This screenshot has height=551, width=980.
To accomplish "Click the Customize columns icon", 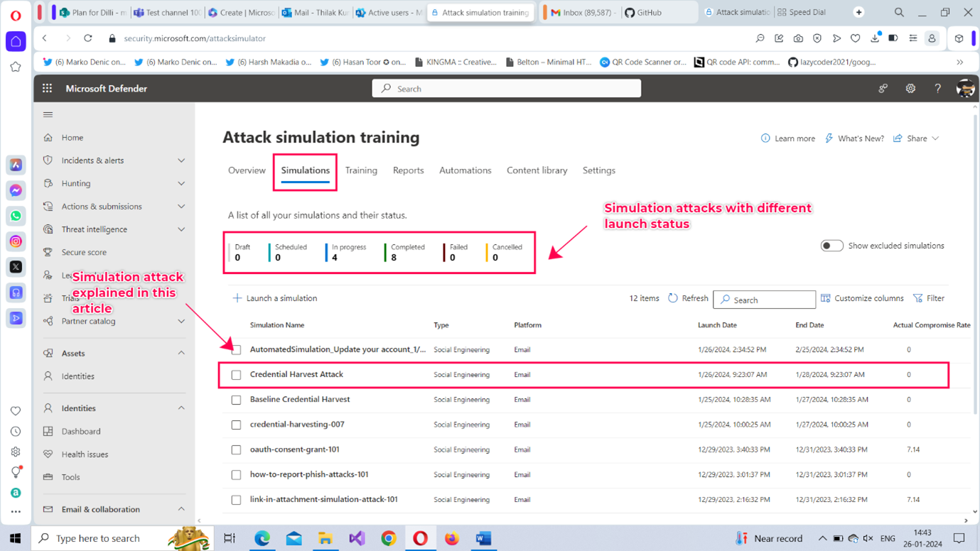I will click(x=826, y=298).
